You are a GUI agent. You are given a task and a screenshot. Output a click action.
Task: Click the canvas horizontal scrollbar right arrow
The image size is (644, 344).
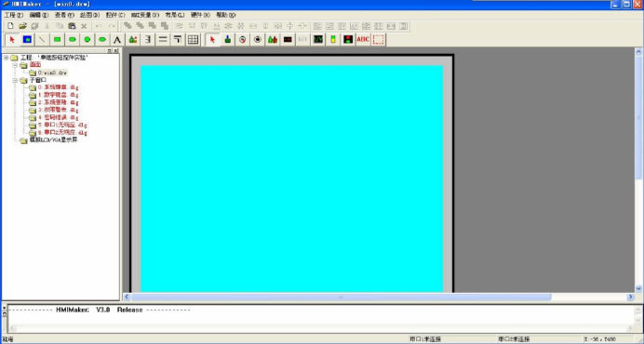click(630, 297)
